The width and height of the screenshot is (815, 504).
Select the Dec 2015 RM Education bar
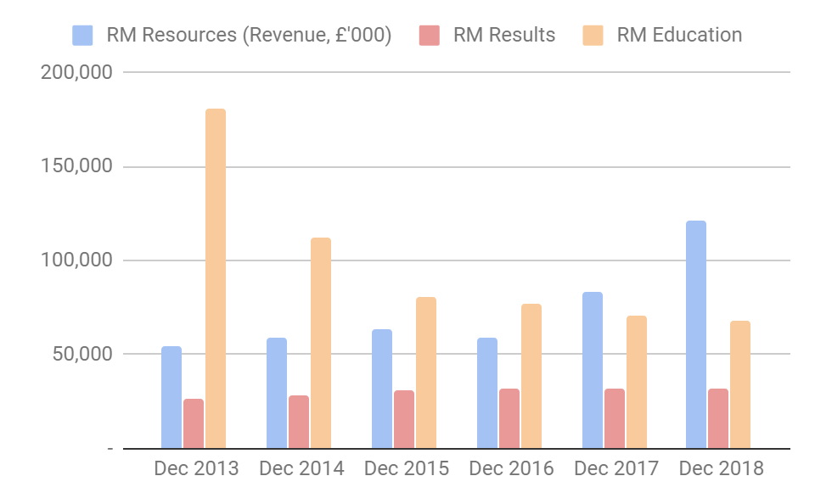click(426, 372)
